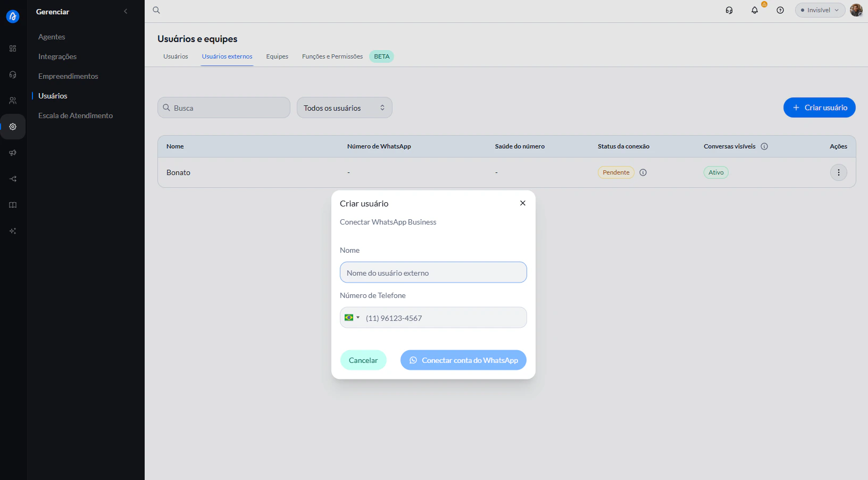The width and height of the screenshot is (868, 480).
Task: Open the actions menu for Bonato
Action: pos(839,172)
